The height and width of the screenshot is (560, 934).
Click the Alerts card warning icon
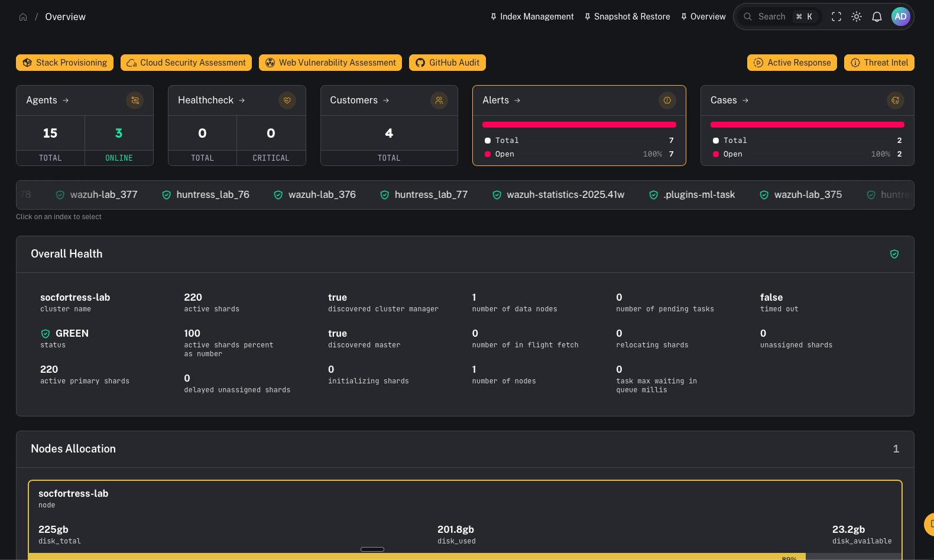pyautogui.click(x=667, y=100)
